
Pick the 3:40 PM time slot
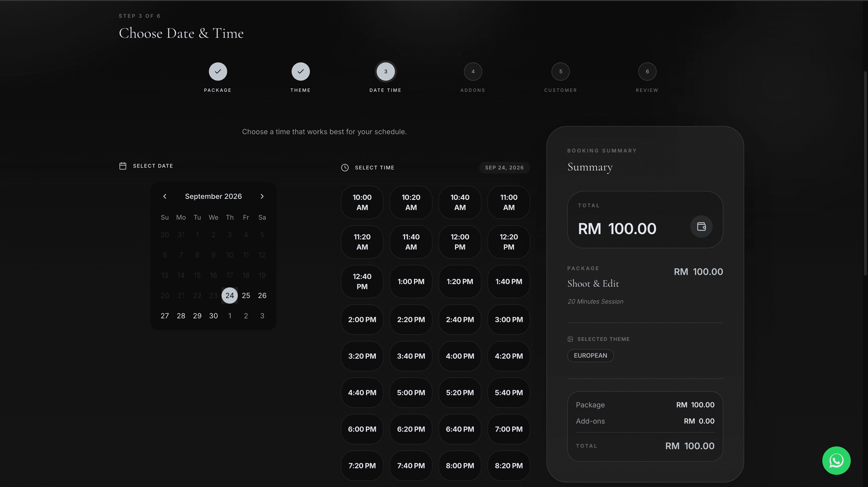click(x=411, y=356)
